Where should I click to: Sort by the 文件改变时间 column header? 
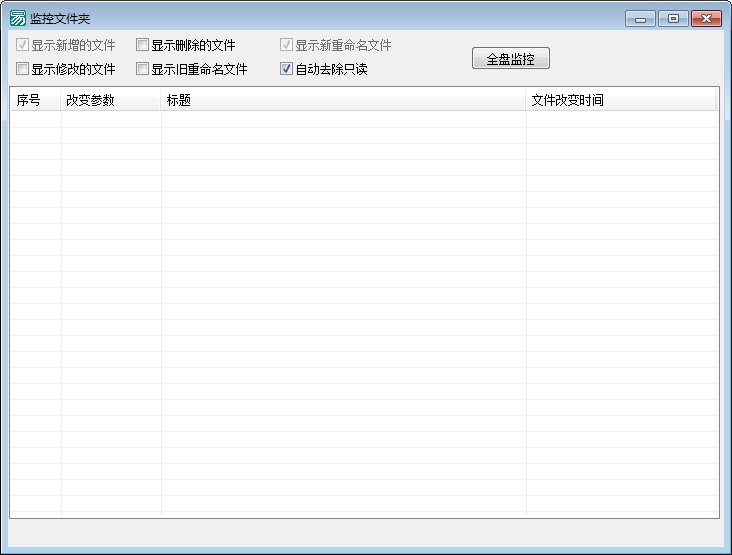coord(621,100)
